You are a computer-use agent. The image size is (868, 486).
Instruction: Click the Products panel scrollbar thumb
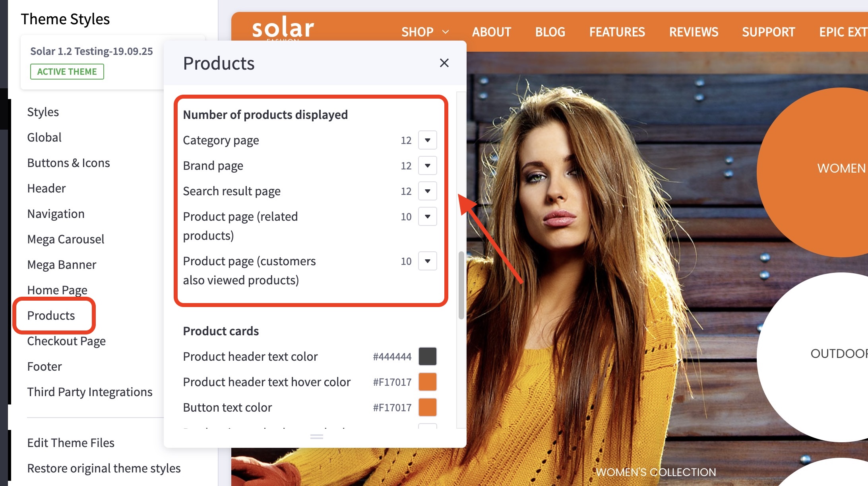point(461,285)
